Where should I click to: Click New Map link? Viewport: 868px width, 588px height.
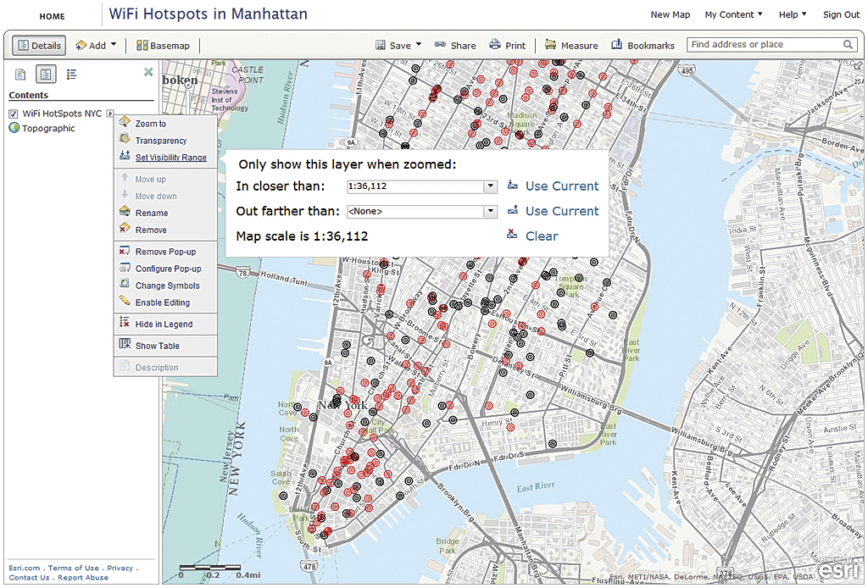point(670,14)
